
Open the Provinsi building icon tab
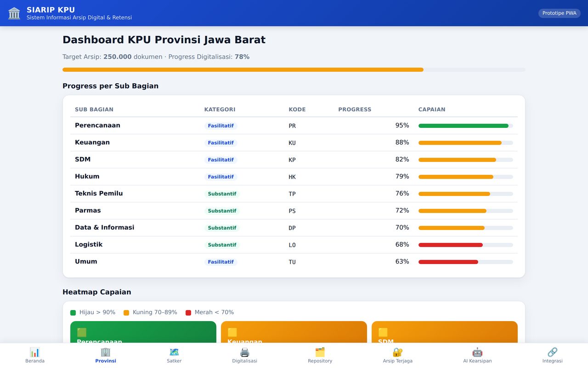tap(106, 352)
